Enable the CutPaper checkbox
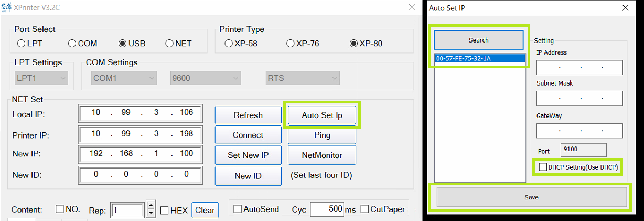 click(x=364, y=209)
